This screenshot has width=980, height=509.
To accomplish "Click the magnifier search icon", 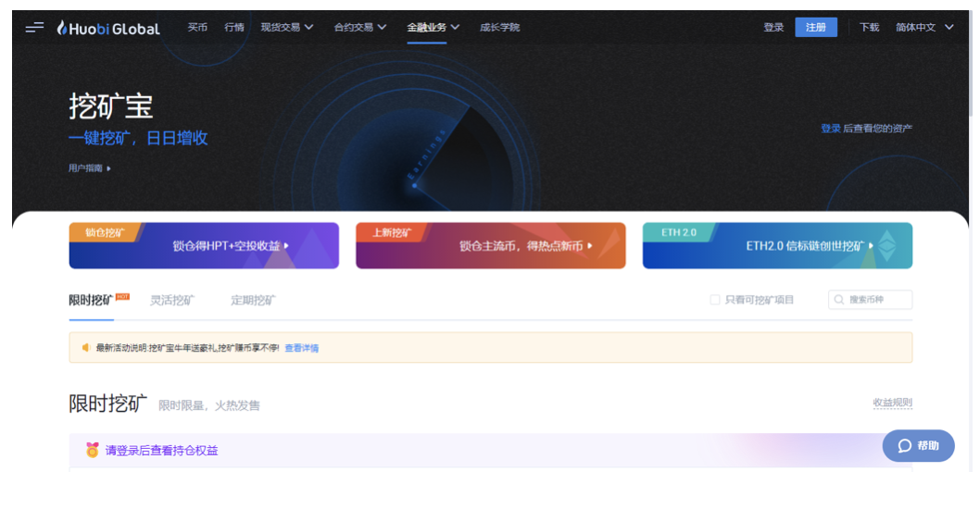I will coord(839,300).
